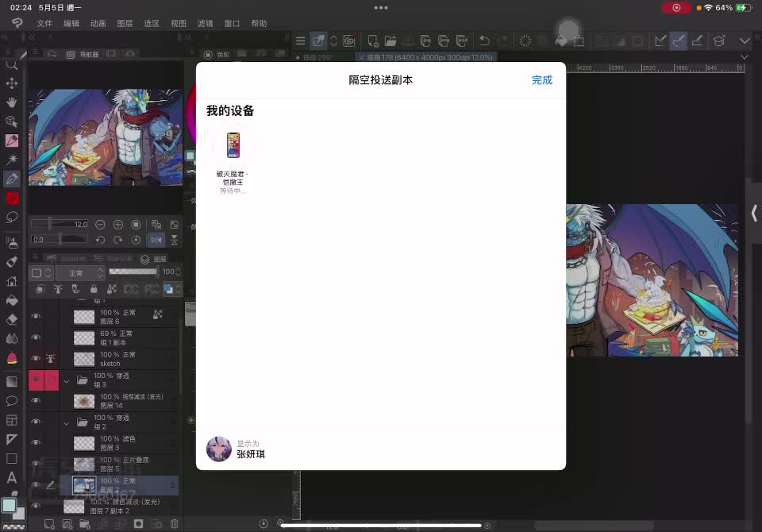Zoom out navigator with minus icon
The width and height of the screenshot is (762, 532).
point(100,224)
